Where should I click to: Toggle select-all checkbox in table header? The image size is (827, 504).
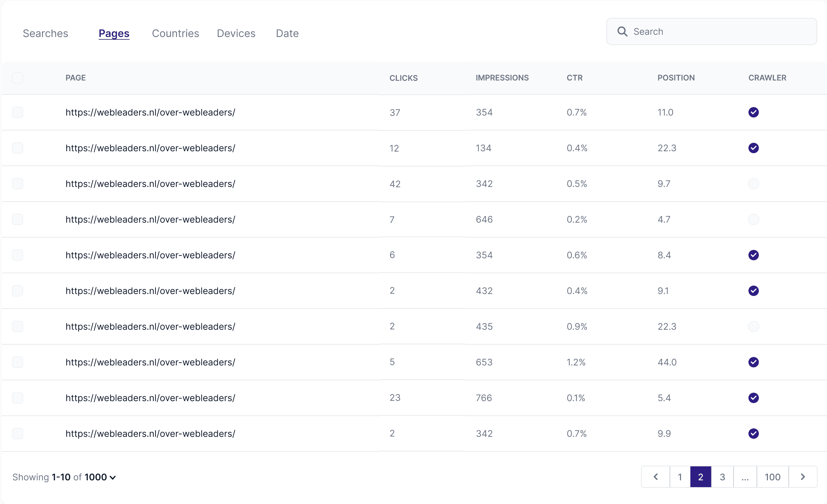pos(18,78)
